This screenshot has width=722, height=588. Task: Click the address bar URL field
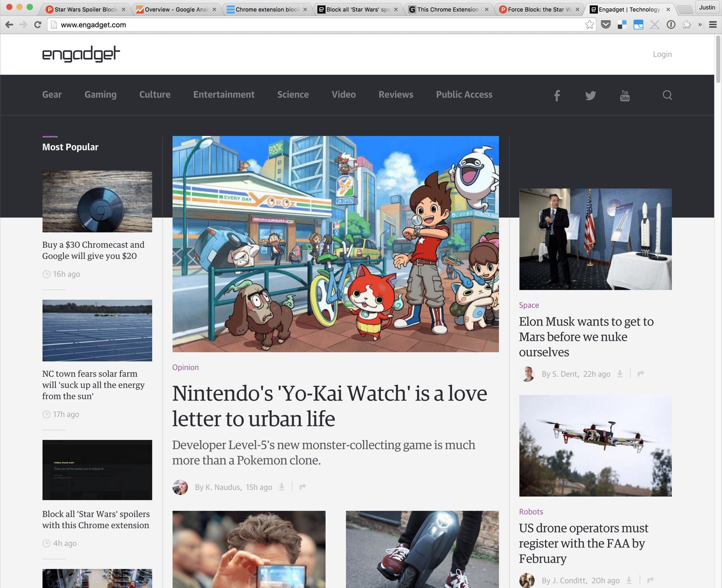click(x=316, y=25)
